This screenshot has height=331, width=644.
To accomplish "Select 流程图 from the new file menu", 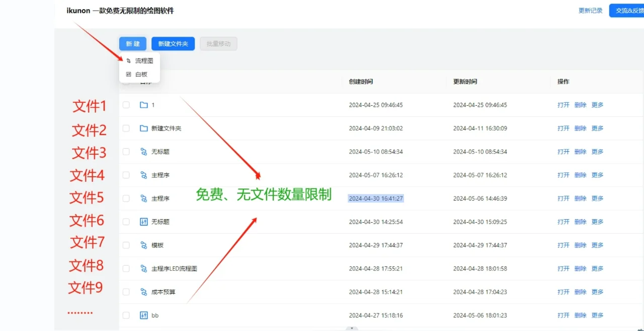I will pos(141,60).
